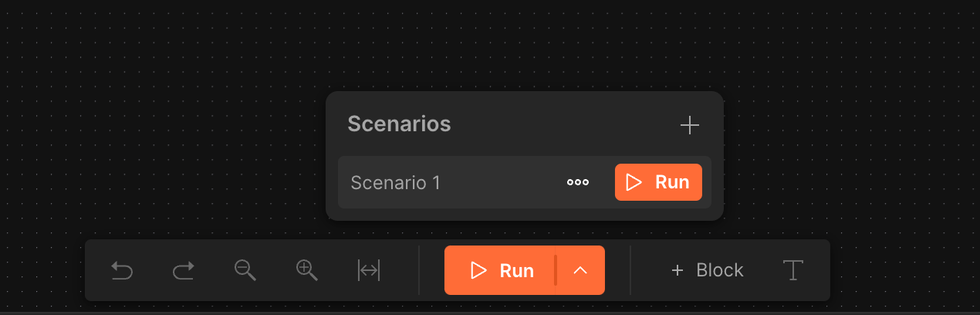Click the main Run button in toolbar

(x=500, y=270)
